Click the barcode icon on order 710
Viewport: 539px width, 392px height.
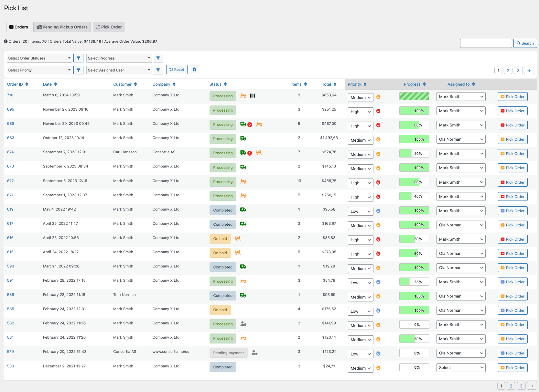pos(253,96)
